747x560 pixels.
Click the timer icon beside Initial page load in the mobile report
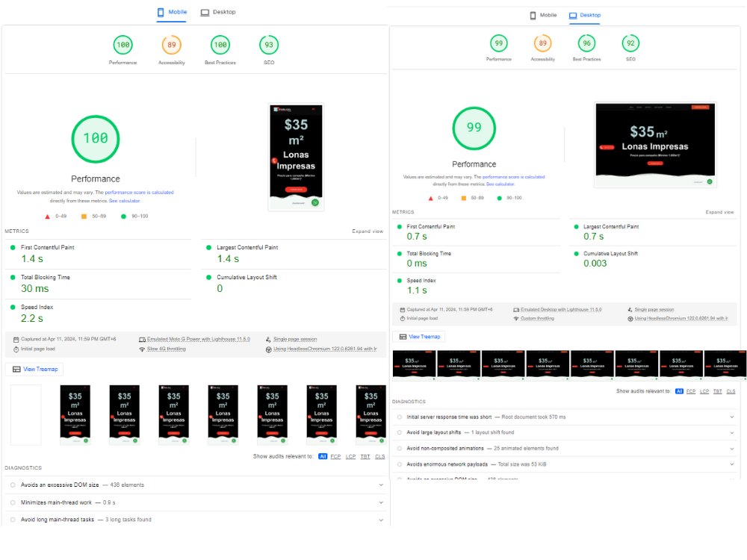pos(16,349)
